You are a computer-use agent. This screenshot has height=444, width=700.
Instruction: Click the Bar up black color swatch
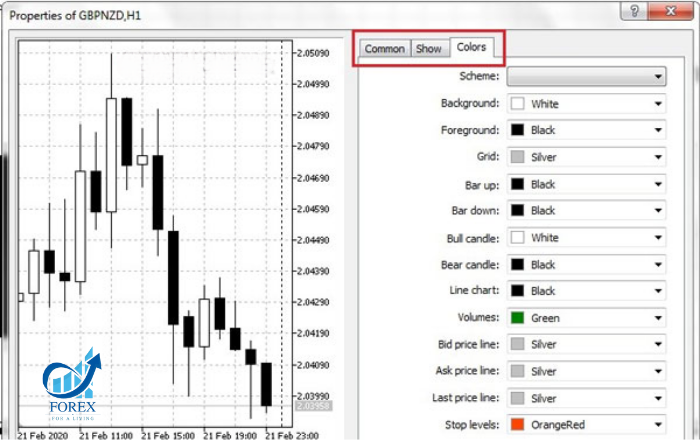point(517,184)
